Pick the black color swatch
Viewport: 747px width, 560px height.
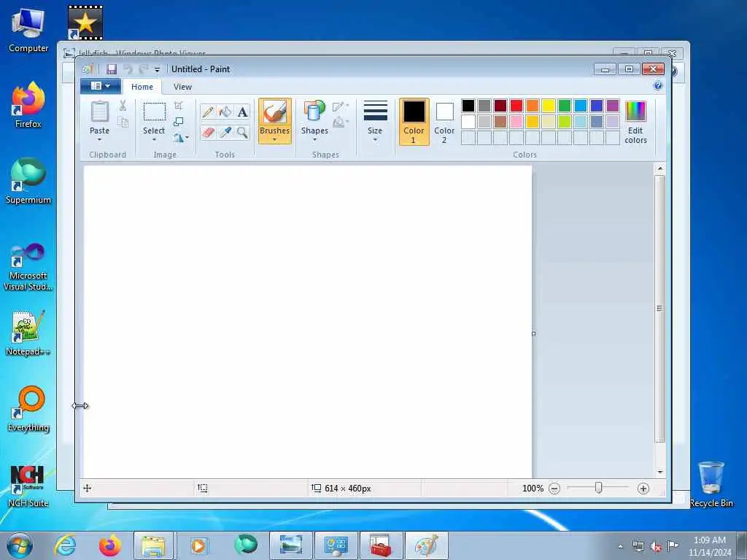tap(468, 106)
